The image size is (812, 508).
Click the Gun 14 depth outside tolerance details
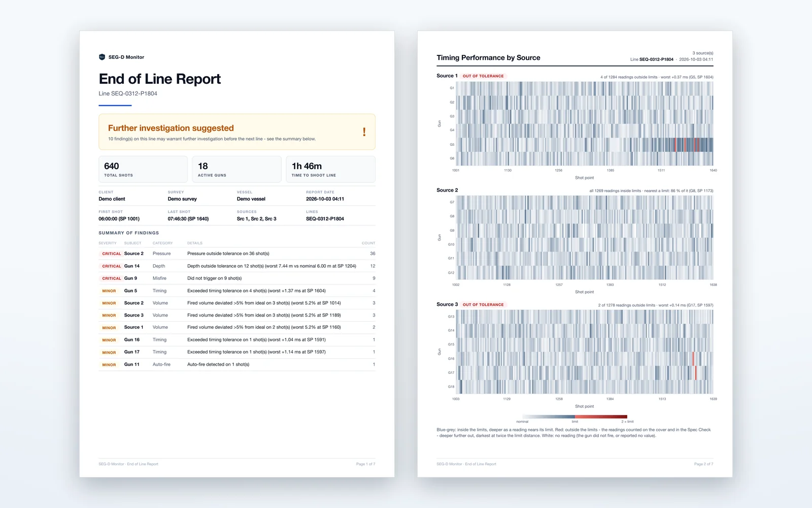(x=272, y=266)
